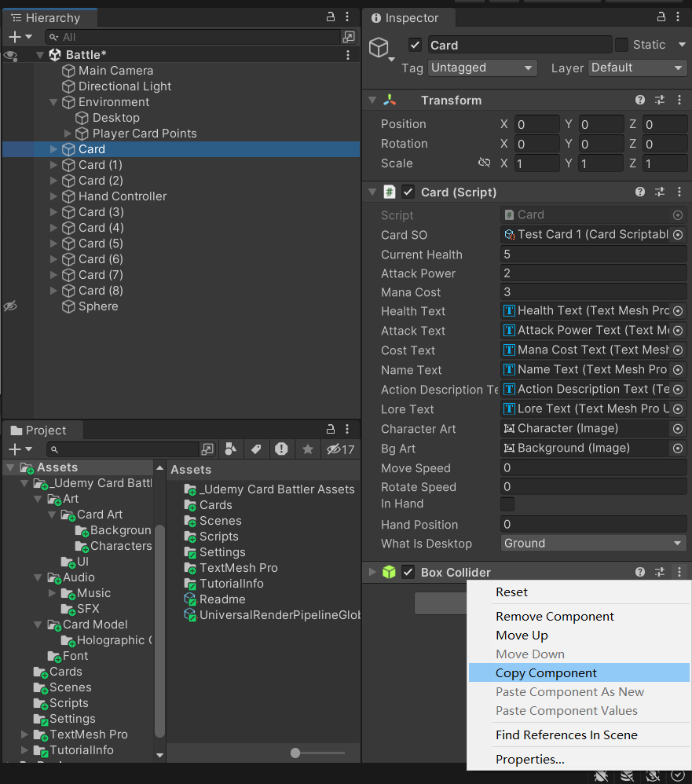Click the Hierarchy panel lock icon

tap(331, 17)
